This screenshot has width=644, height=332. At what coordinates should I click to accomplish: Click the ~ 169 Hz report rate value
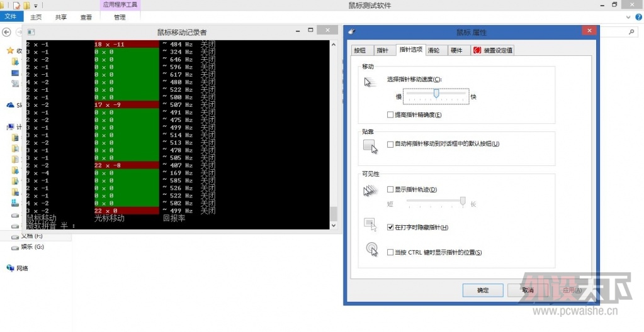tap(178, 173)
